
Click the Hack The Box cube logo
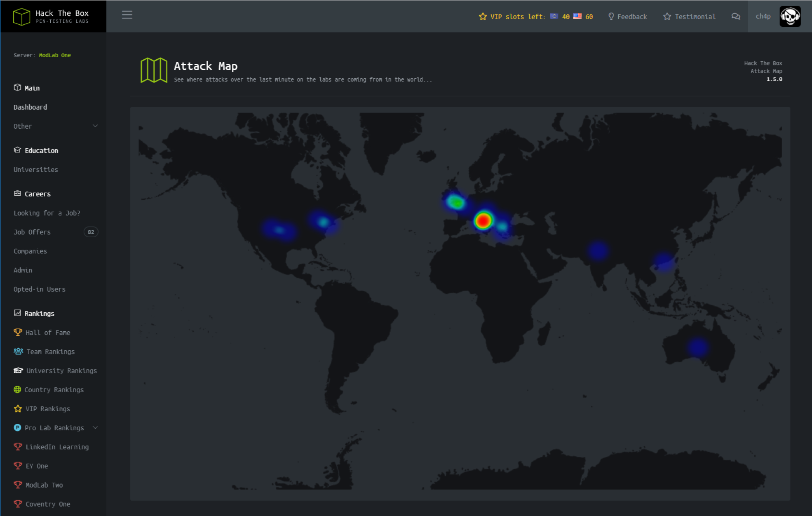click(22, 17)
